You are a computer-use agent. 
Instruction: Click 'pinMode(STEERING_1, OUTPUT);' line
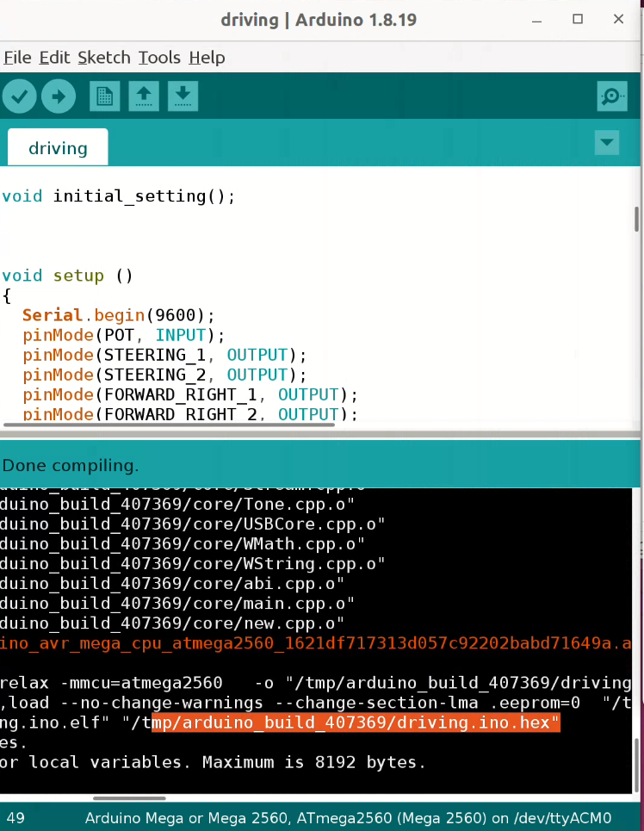(x=164, y=355)
